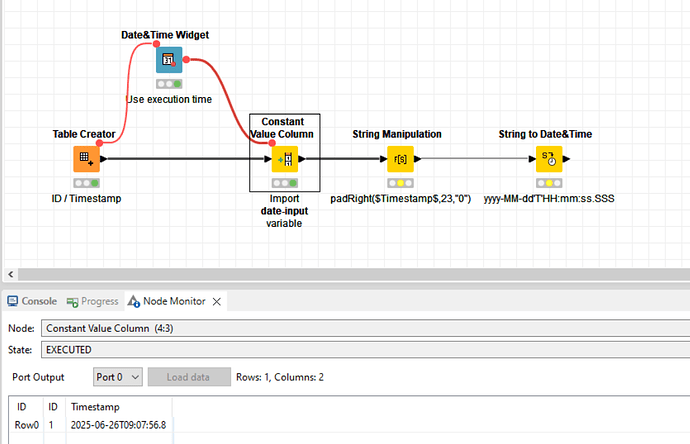Image resolution: width=690 pixels, height=444 pixels.
Task: Click status traffic light under String Manipulation
Action: point(400,183)
